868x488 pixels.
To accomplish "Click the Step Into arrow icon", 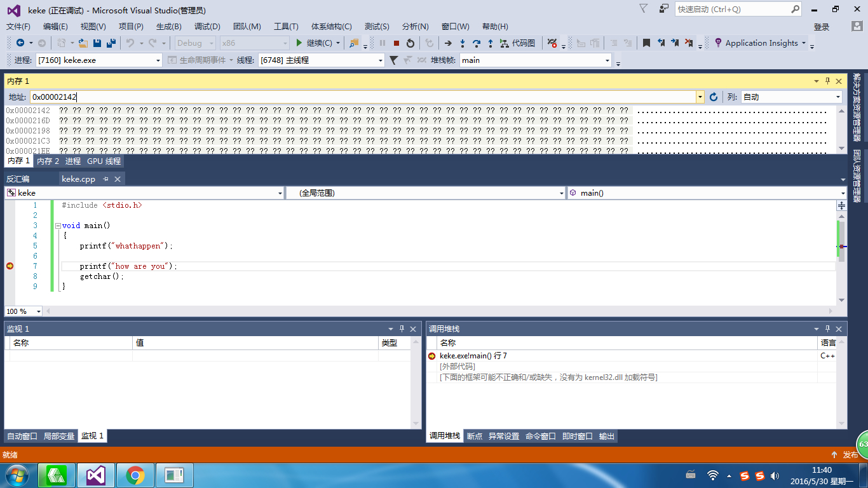I will click(x=463, y=43).
